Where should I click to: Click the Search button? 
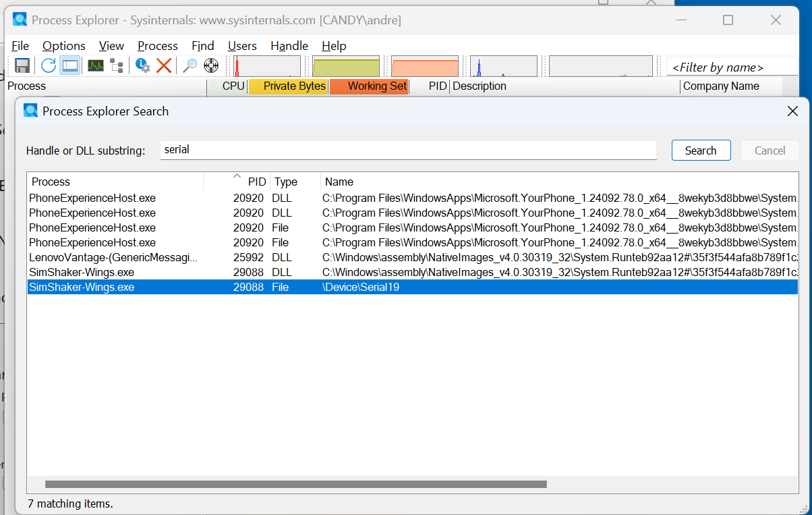tap(701, 151)
